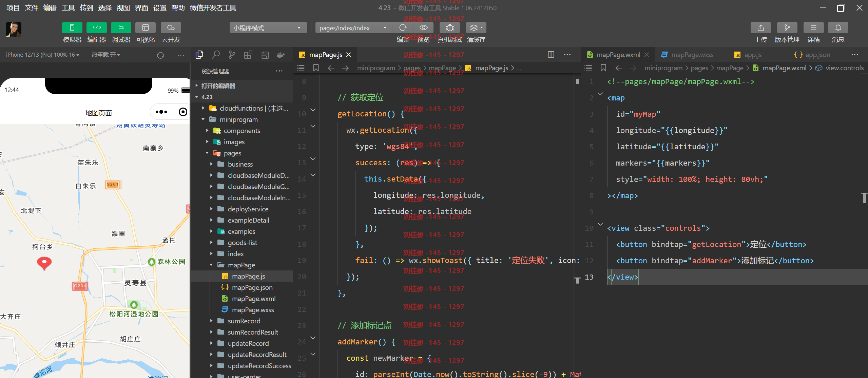Fold the getLocation function at line 10
Image resolution: width=868 pixels, height=378 pixels.
pyautogui.click(x=313, y=110)
